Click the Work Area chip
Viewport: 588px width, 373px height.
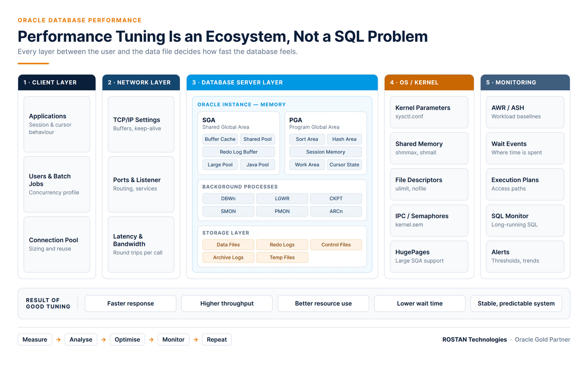(307, 165)
